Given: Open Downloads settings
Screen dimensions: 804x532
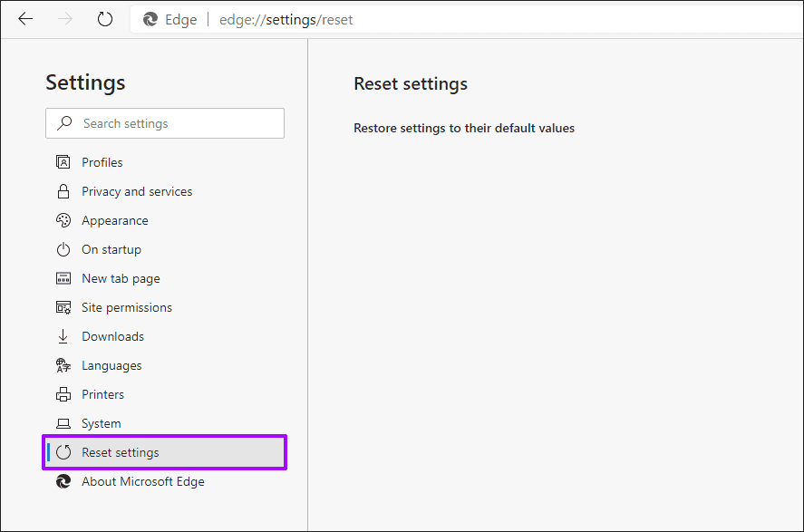Looking at the screenshot, I should pyautogui.click(x=112, y=336).
